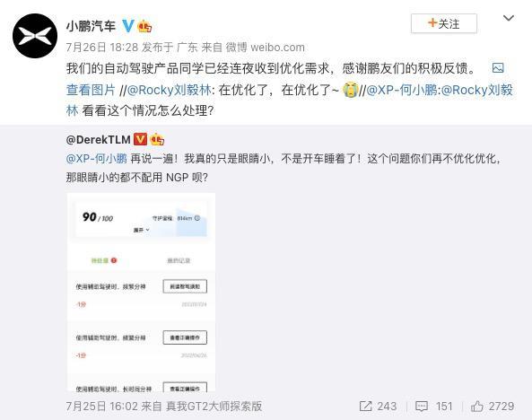This screenshot has height=420, width=532.
Task: Open the chevron dropdown at top right
Action: tap(509, 18)
